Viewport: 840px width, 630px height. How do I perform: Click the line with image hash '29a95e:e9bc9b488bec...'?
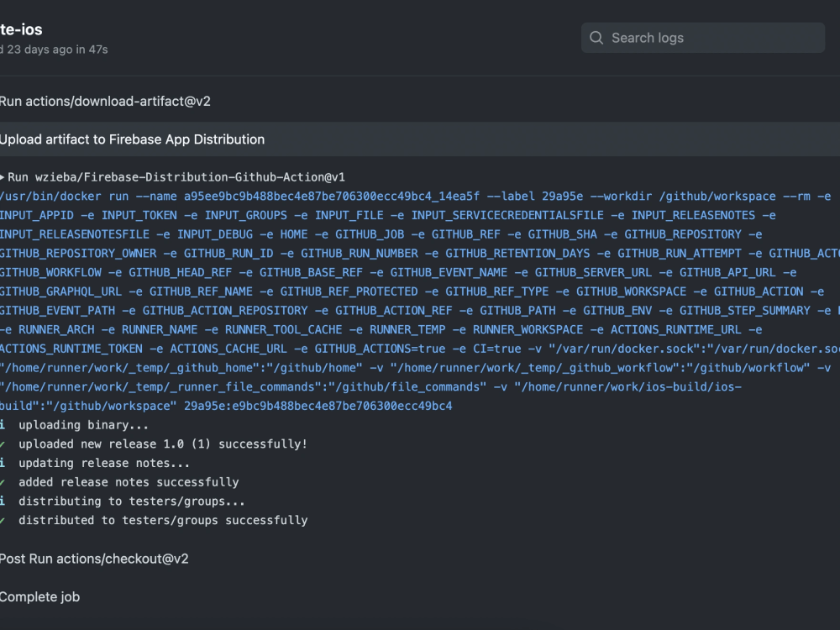pos(226,406)
